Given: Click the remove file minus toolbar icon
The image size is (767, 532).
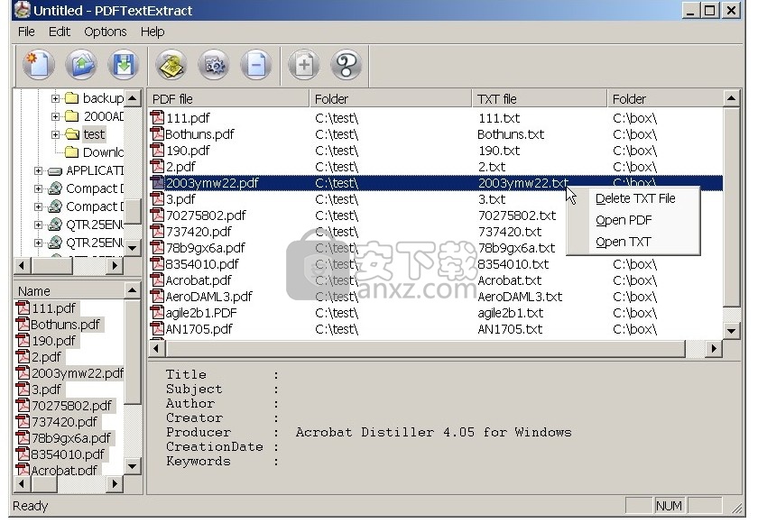Looking at the screenshot, I should (256, 65).
